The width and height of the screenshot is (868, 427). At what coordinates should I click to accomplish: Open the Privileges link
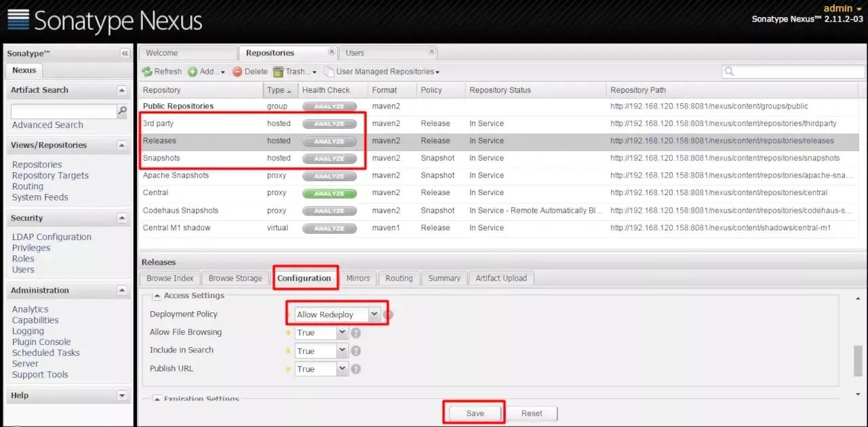(31, 247)
